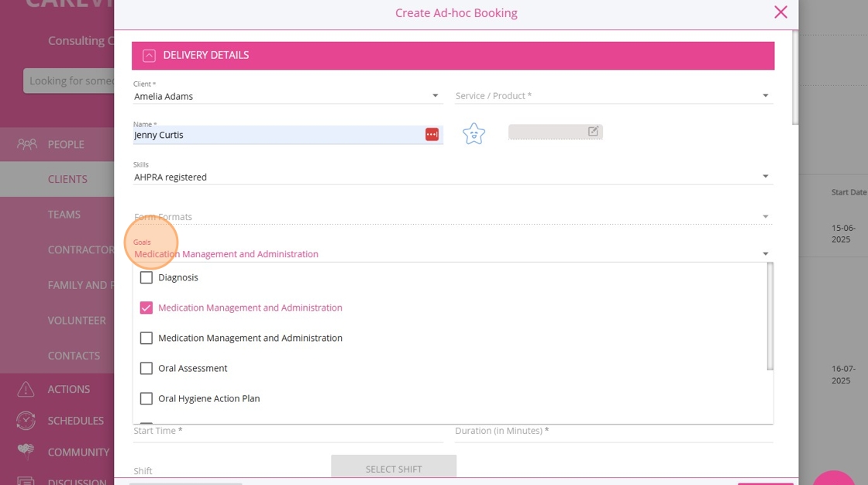The image size is (868, 485).
Task: Click the People group icon in sidebar
Action: click(27, 144)
